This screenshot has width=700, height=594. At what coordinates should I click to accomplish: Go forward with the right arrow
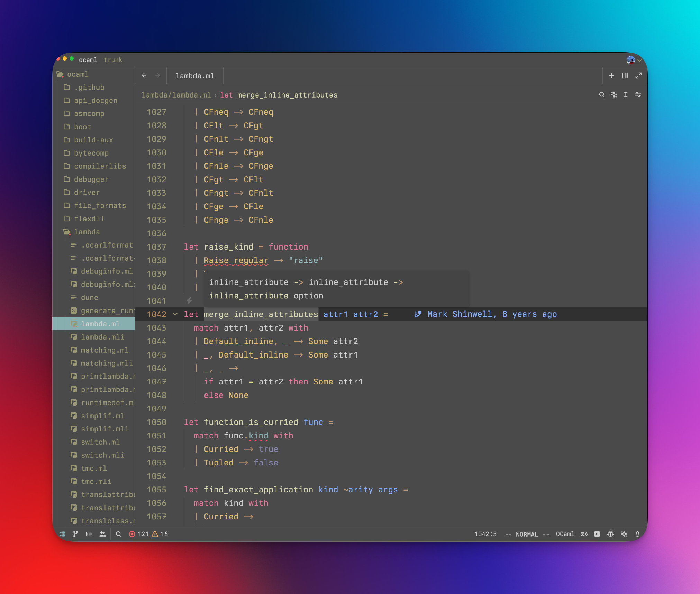point(157,75)
